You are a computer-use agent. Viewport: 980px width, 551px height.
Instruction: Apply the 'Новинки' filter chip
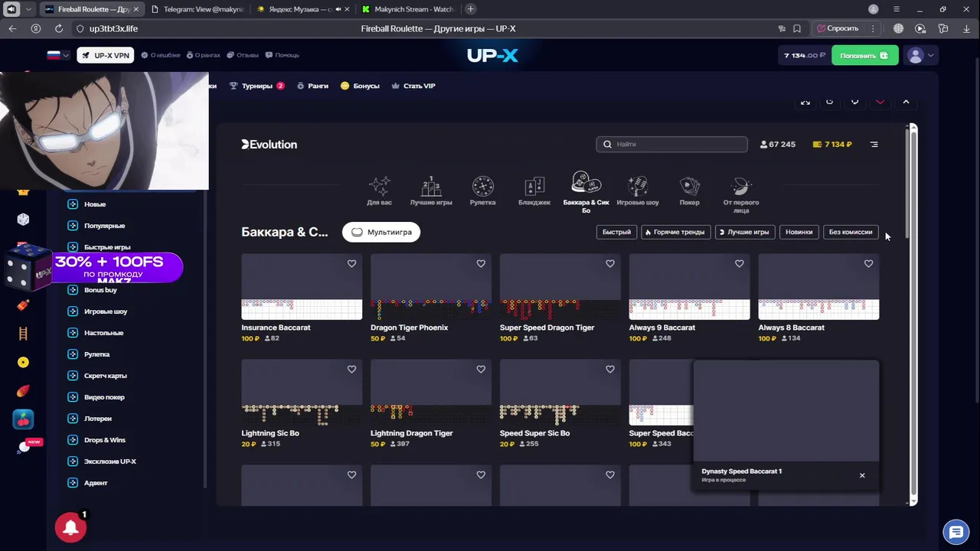pyautogui.click(x=799, y=232)
